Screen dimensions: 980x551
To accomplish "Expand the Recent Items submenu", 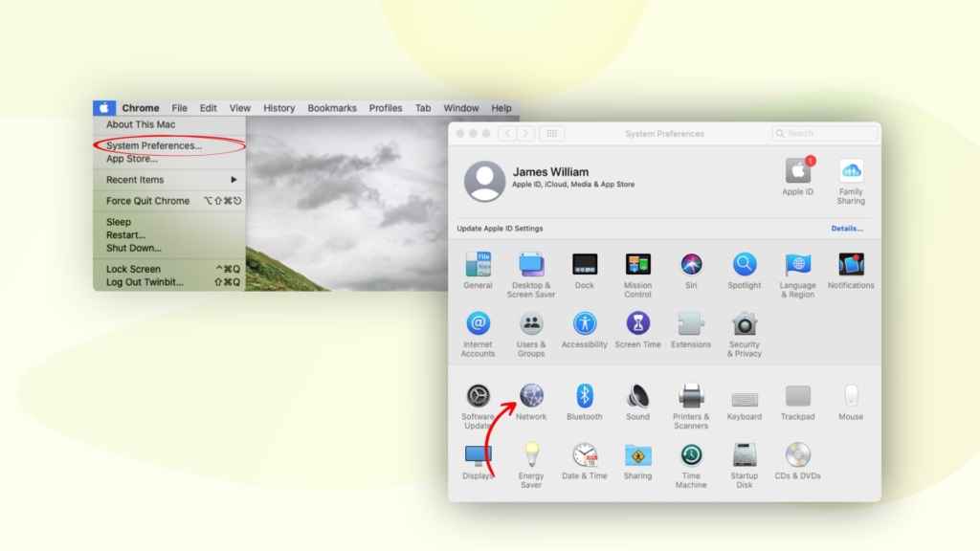I will click(169, 179).
